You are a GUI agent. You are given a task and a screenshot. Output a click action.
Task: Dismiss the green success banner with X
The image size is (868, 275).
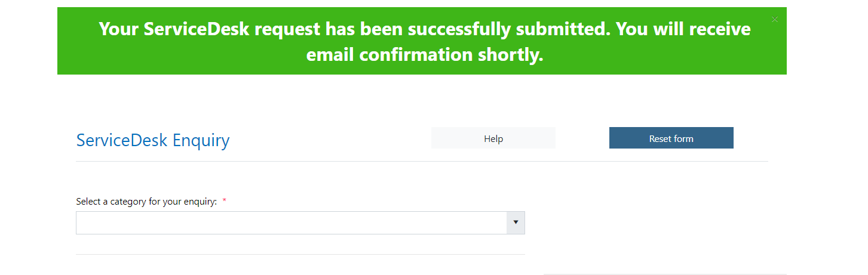click(775, 19)
